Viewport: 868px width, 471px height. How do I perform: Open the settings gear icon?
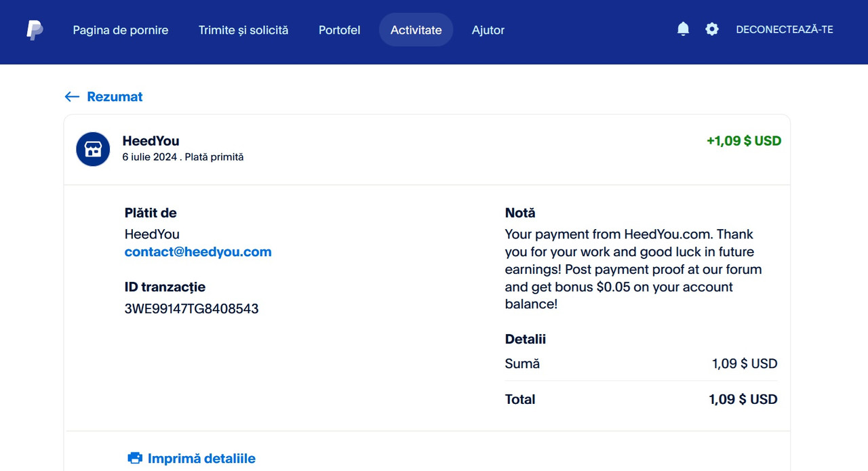[x=711, y=29]
